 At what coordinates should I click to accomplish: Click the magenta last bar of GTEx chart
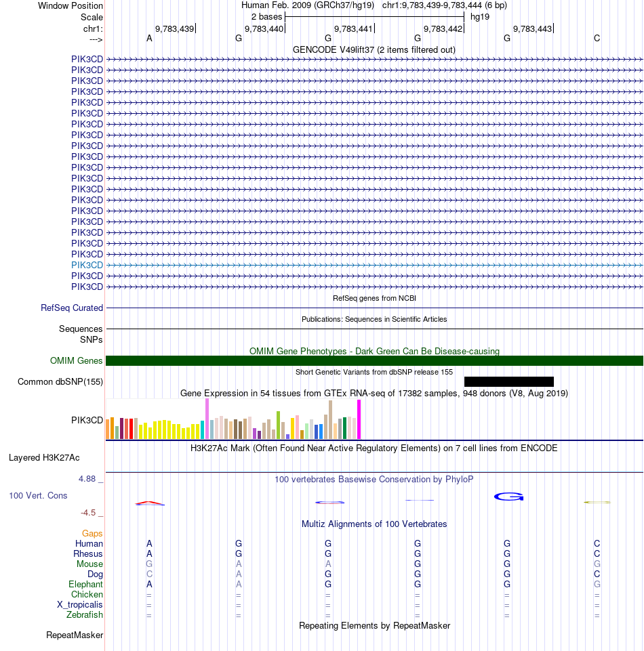pyautogui.click(x=359, y=419)
